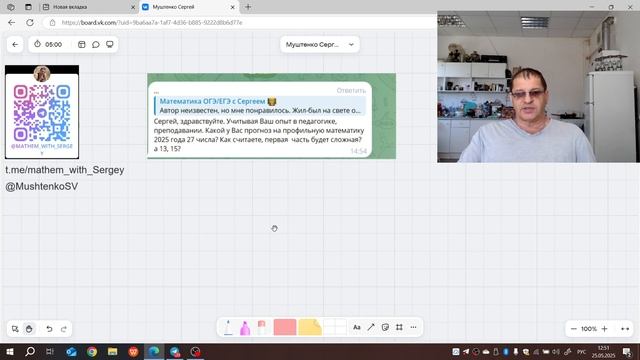Open the comments bubble icon
The image size is (640, 360).
point(96,44)
